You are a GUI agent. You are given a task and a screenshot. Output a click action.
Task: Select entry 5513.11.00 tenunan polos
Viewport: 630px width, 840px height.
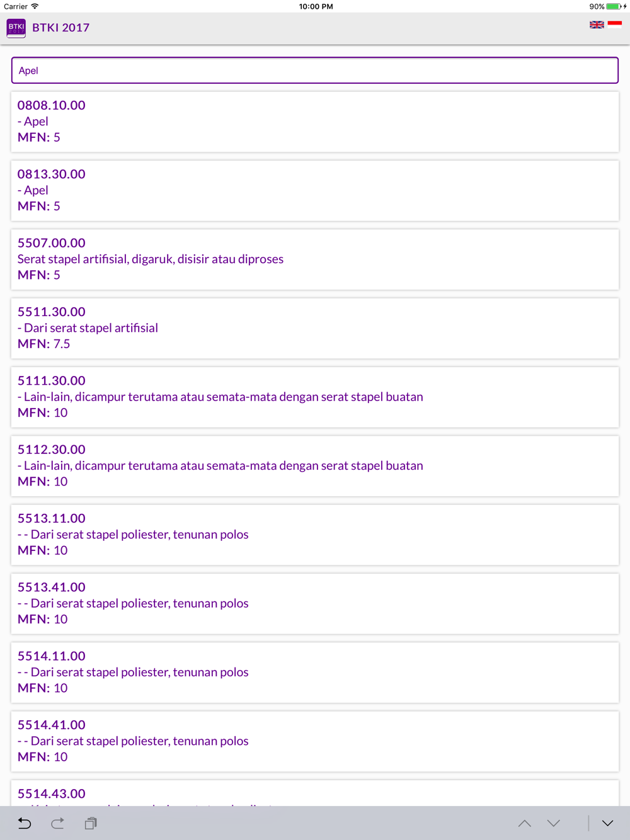(x=314, y=535)
